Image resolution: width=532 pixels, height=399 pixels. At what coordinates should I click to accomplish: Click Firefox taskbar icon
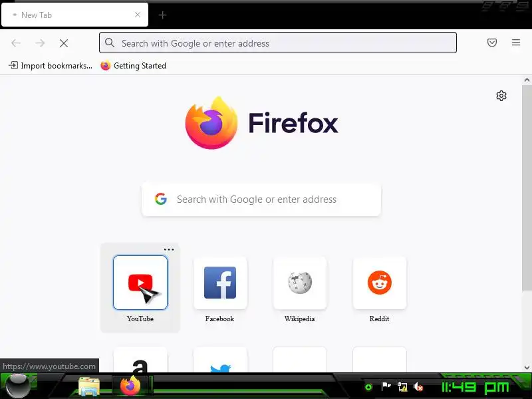130,386
